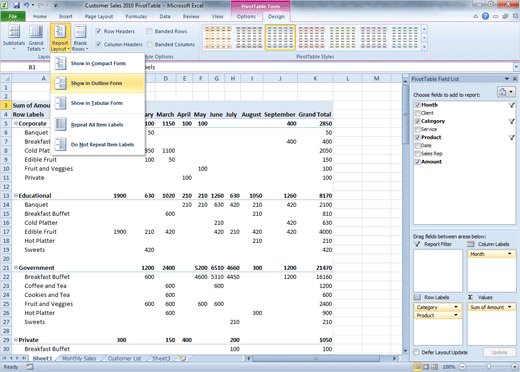Expand the PivotTable Styles gallery More arrow
Image resolution: width=520 pixels, height=372 pixels.
click(424, 47)
